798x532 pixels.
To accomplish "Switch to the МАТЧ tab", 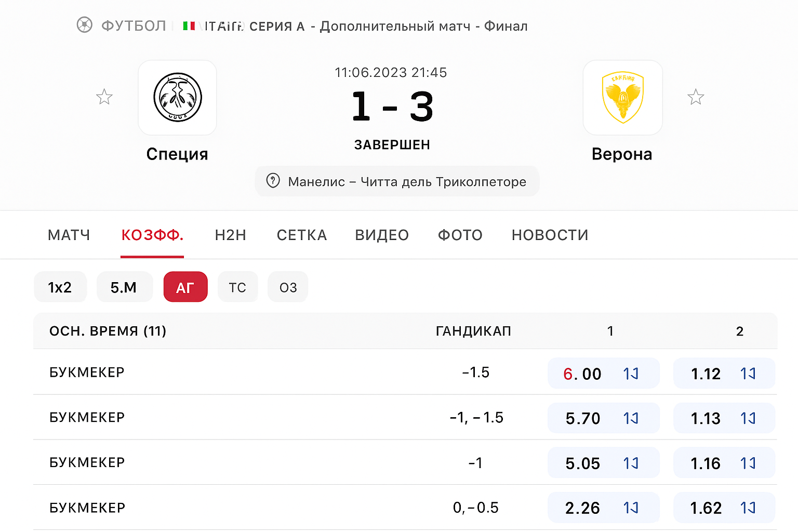I will tap(69, 235).
